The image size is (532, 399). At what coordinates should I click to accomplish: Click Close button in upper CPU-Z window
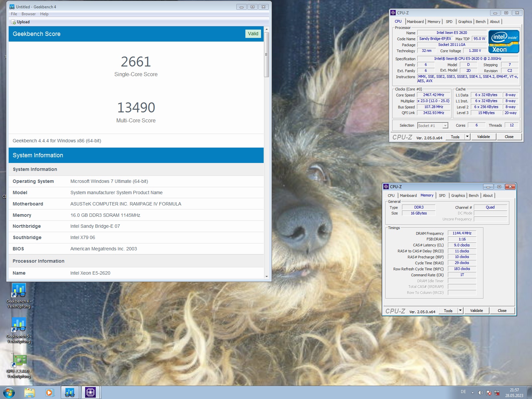click(509, 137)
